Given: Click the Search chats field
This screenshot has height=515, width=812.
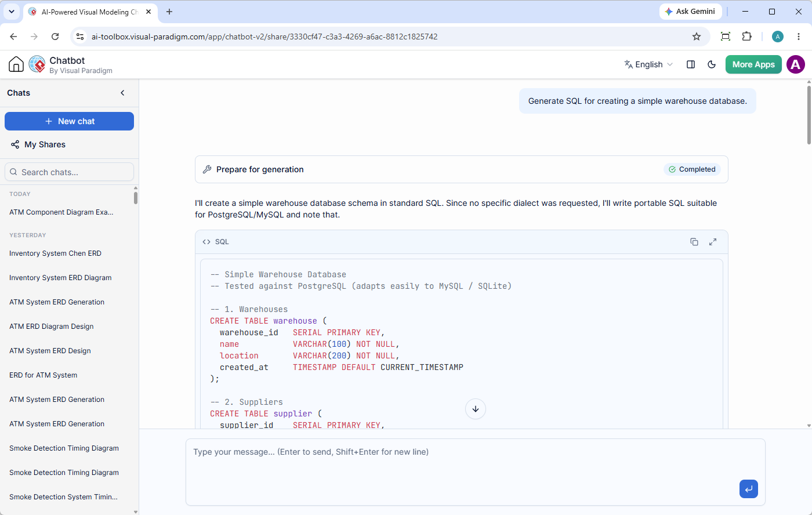Looking at the screenshot, I should (70, 172).
